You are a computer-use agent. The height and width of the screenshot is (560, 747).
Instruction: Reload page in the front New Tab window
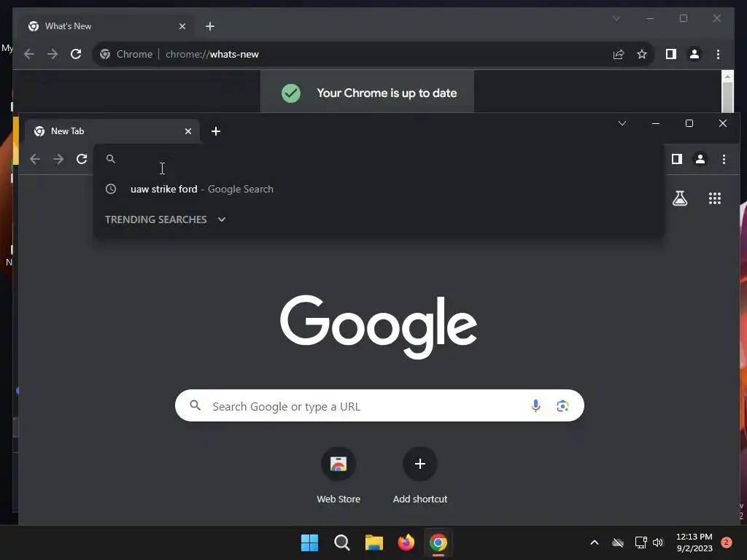coord(82,159)
